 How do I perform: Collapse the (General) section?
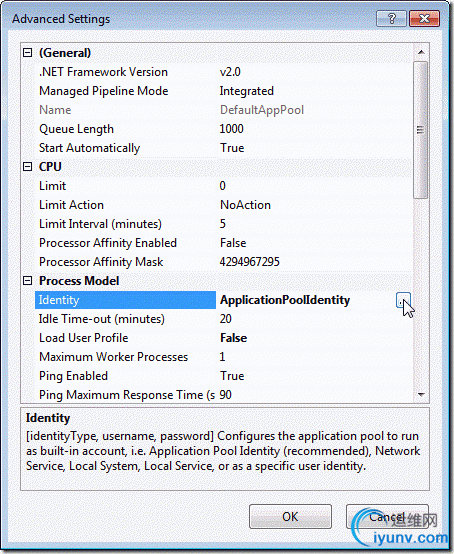(x=27, y=53)
